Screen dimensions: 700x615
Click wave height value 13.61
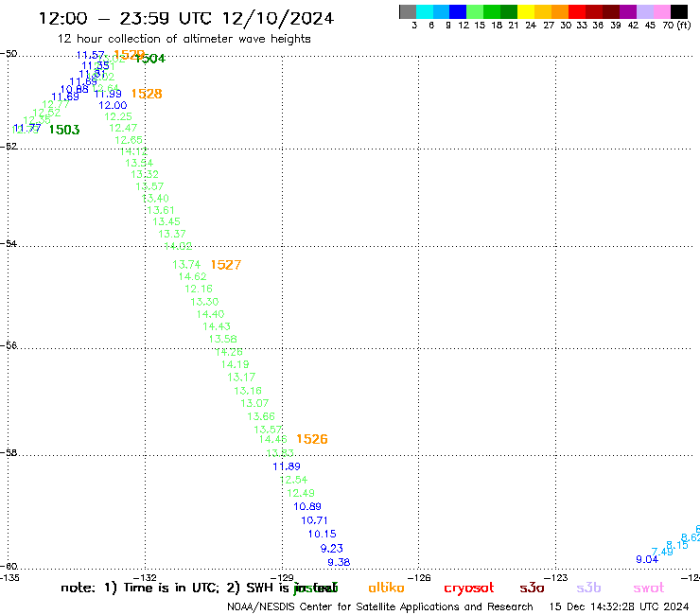(160, 210)
